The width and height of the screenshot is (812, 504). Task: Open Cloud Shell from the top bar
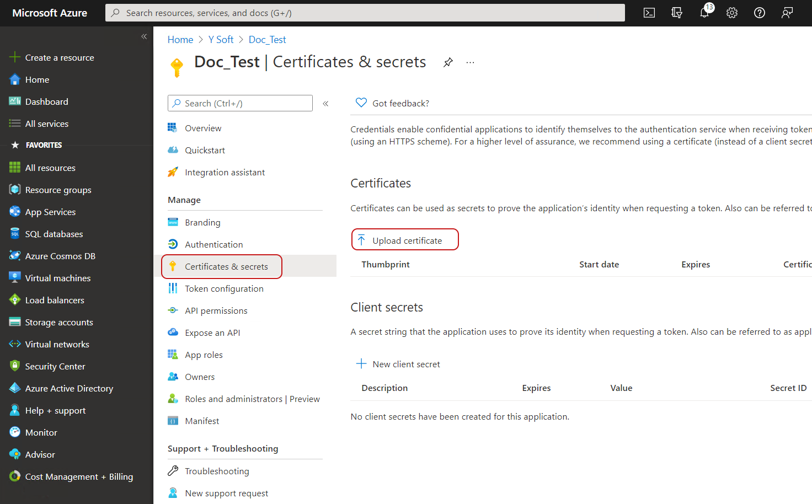pyautogui.click(x=649, y=13)
